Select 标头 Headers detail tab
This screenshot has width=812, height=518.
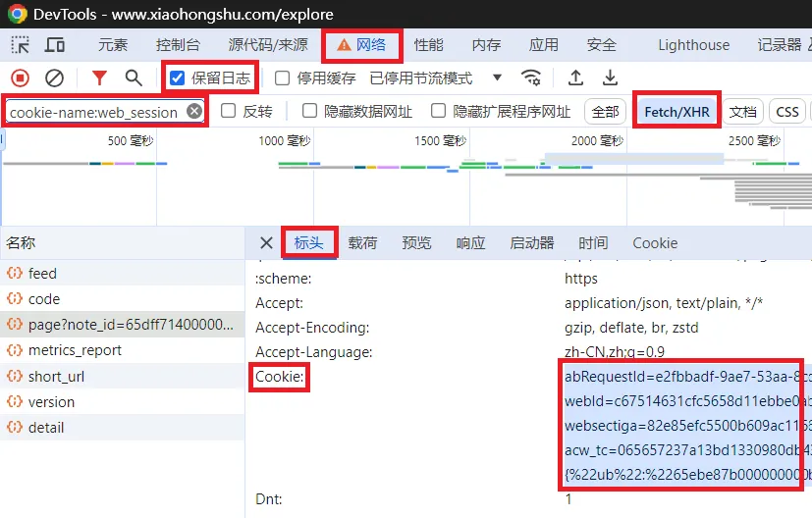tap(309, 242)
